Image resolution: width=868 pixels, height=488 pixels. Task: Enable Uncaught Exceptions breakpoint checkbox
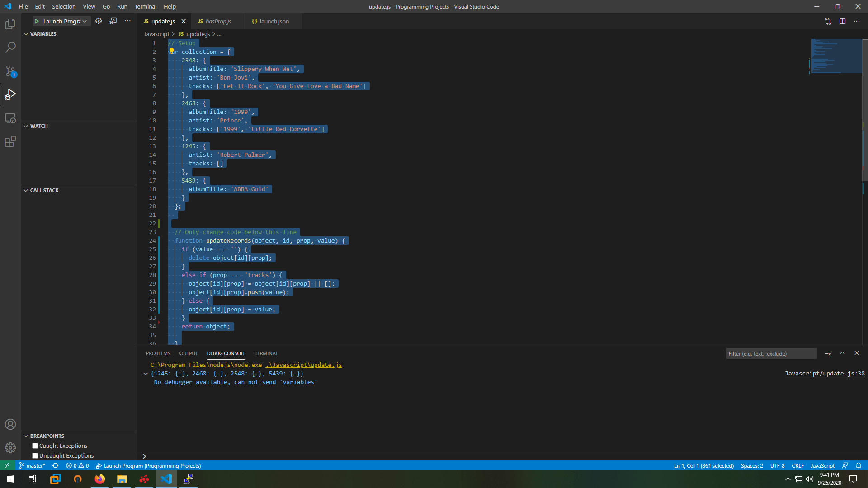coord(35,455)
